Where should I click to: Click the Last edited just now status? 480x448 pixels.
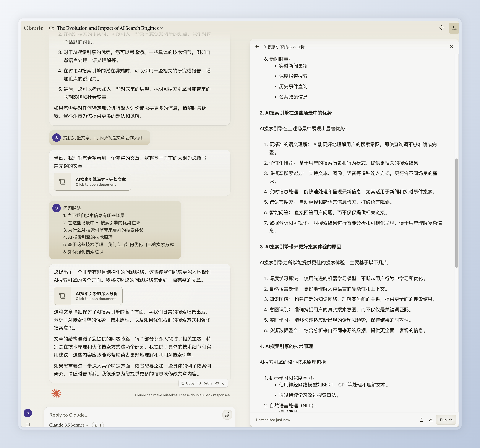click(x=273, y=420)
